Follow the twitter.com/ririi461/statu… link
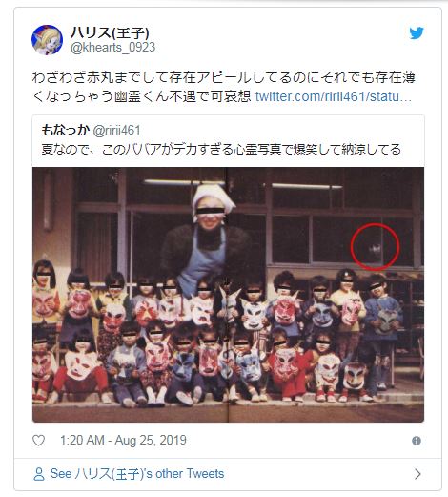This screenshot has width=448, height=497. (334, 96)
